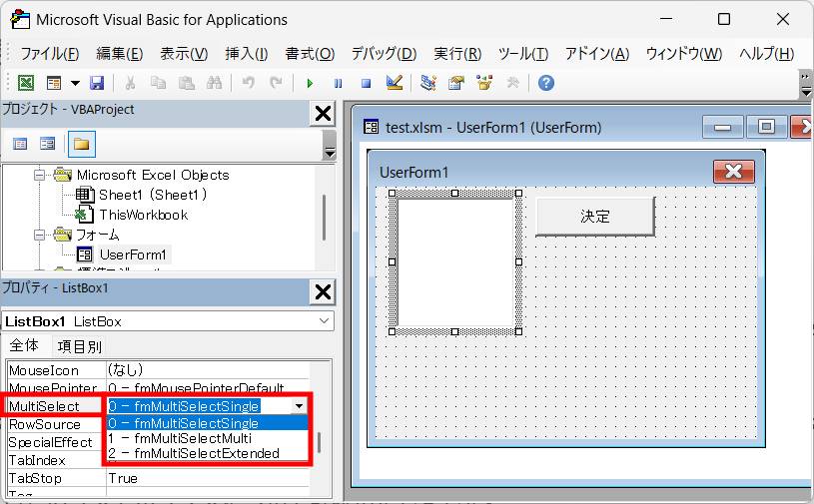814x504 pixels.
Task: Click the Copy toolbar icon
Action: click(159, 83)
